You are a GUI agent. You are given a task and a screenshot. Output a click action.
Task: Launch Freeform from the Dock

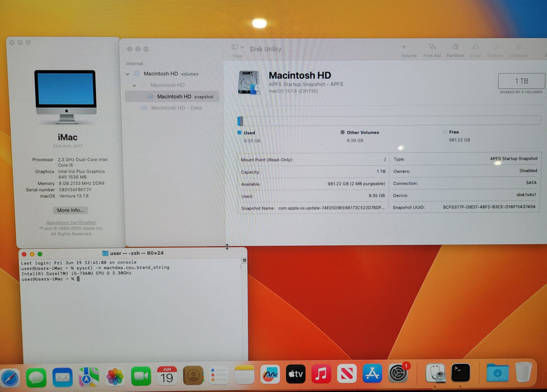[x=270, y=375]
